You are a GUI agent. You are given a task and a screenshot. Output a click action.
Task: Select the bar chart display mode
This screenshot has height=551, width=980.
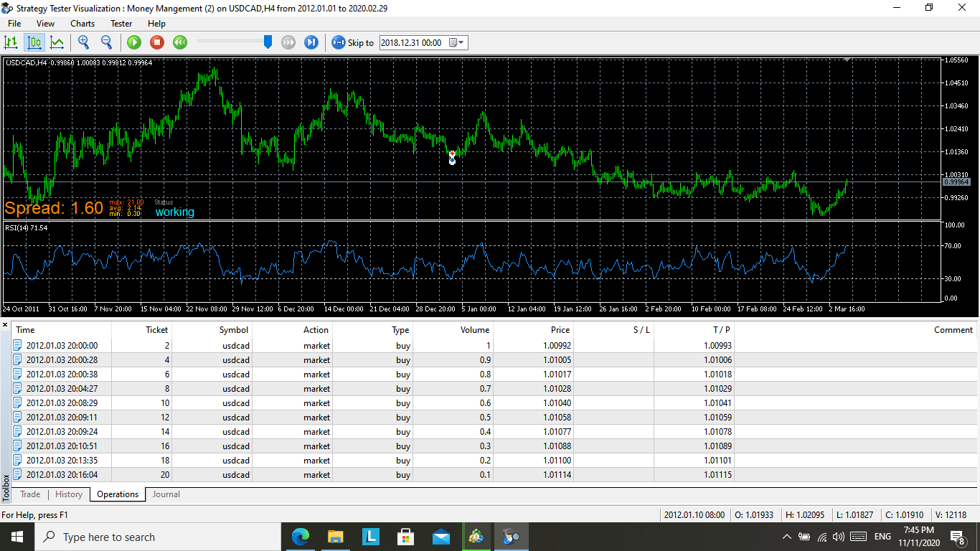11,42
